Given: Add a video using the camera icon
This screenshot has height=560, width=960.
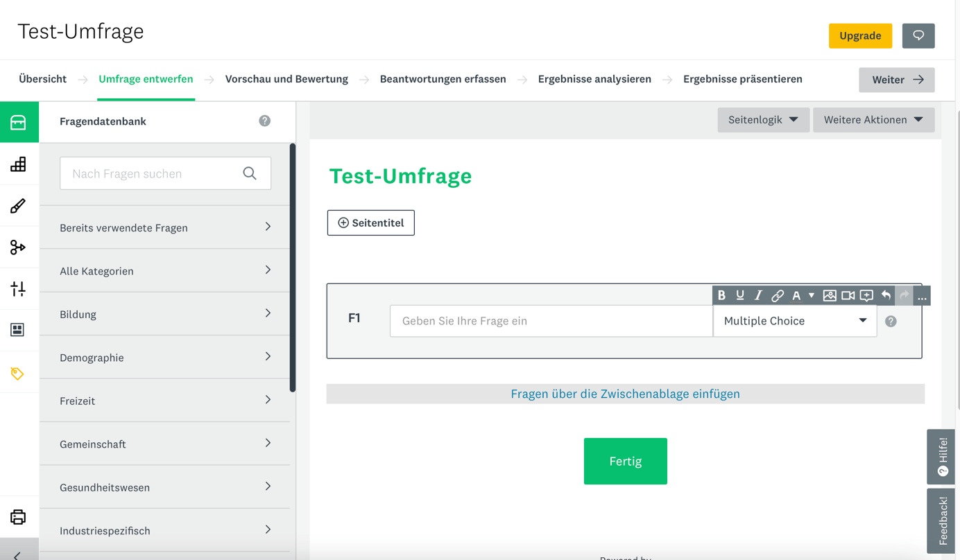Looking at the screenshot, I should [848, 295].
